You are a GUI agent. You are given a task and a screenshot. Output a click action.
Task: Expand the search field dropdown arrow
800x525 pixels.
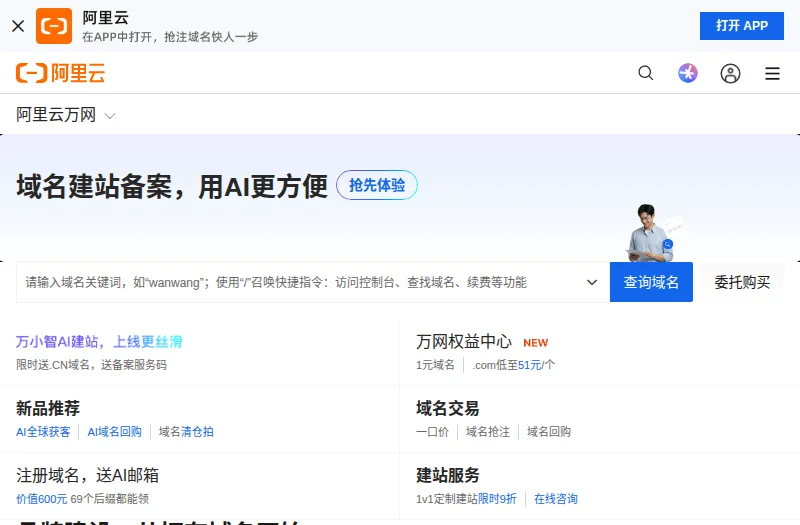(592, 282)
